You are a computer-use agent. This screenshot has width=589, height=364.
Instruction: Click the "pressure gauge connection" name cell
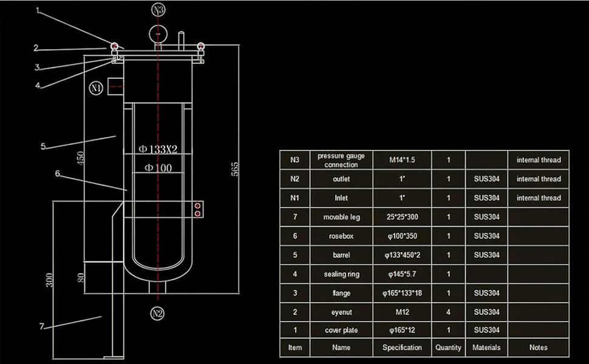tap(341, 160)
